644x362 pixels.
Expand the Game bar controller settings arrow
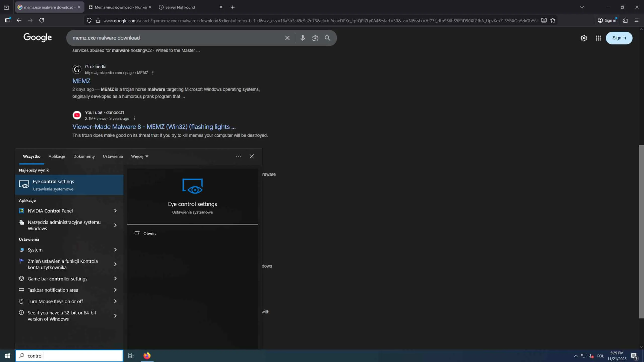(x=115, y=279)
